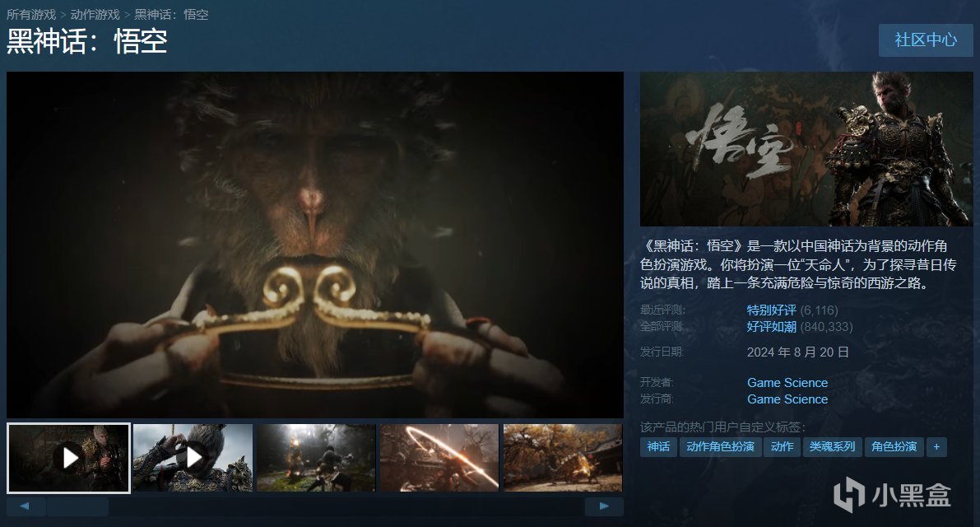Click the 该产品的热门用户自定义标签 label
Image resolution: width=980 pixels, height=527 pixels.
[722, 427]
